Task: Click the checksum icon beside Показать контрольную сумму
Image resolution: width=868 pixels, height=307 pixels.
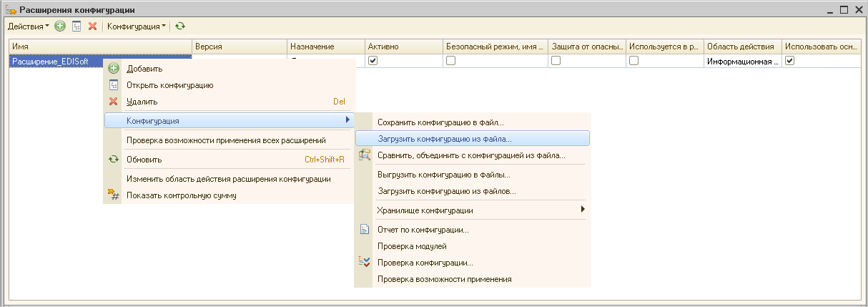Action: 113,195
